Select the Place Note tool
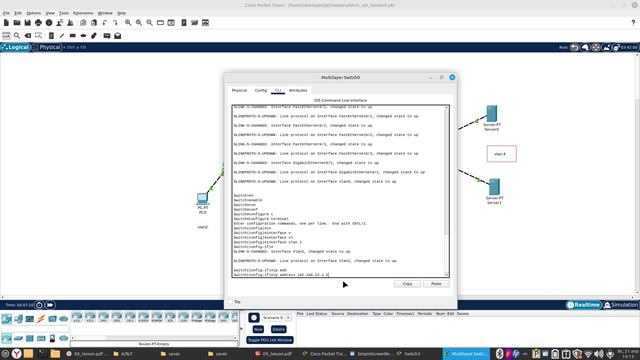 [51, 36]
